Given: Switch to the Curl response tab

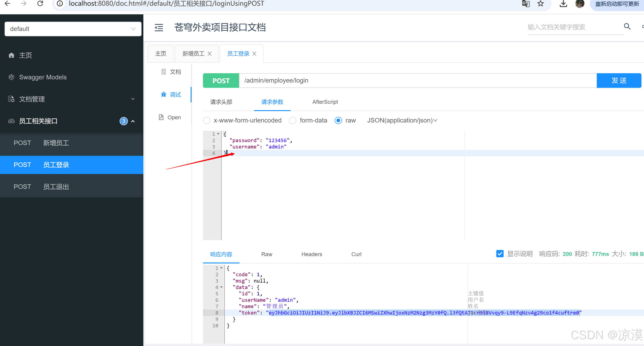Looking at the screenshot, I should pyautogui.click(x=356, y=254).
